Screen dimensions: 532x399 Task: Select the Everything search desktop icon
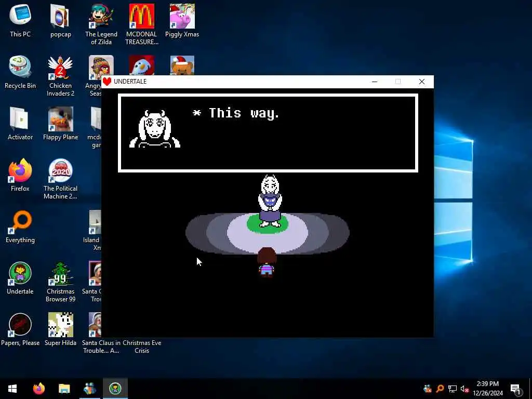[x=20, y=227]
